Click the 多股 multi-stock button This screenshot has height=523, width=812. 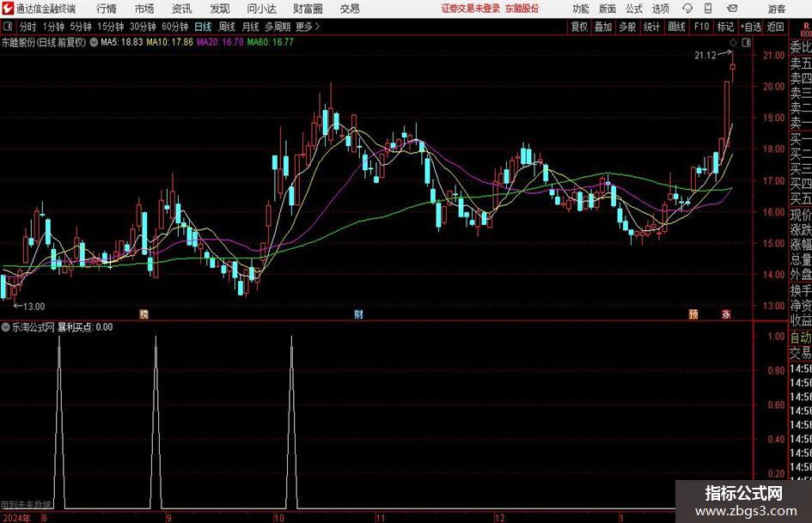[x=627, y=27]
